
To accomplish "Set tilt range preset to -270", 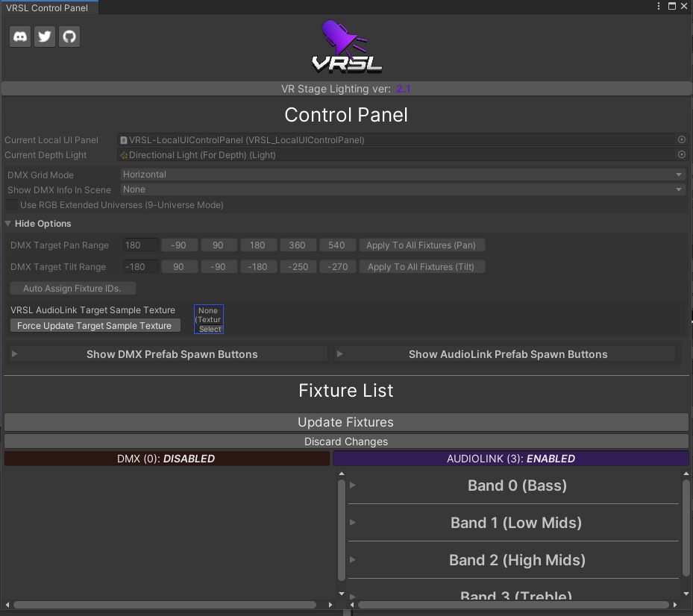I will tap(337, 267).
